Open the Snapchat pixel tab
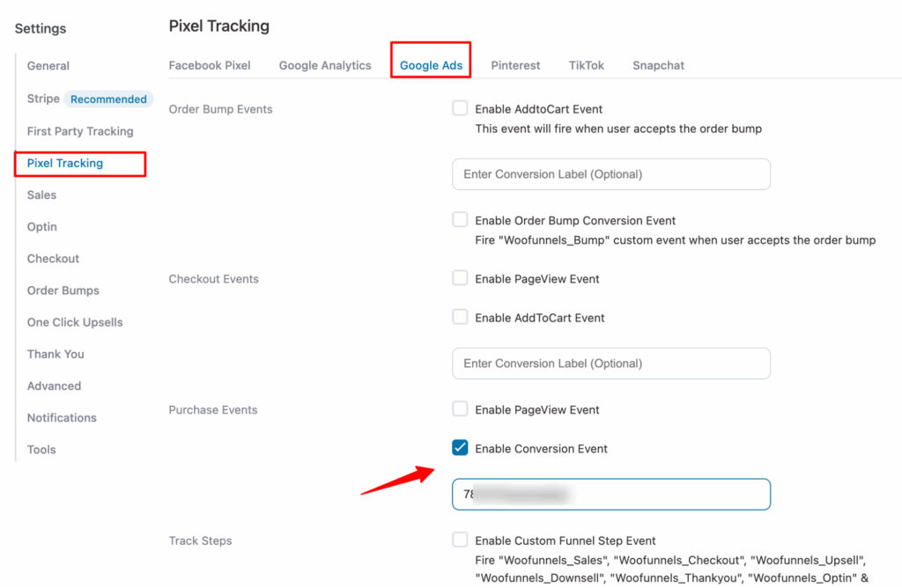This screenshot has height=588, width=902. 658,65
